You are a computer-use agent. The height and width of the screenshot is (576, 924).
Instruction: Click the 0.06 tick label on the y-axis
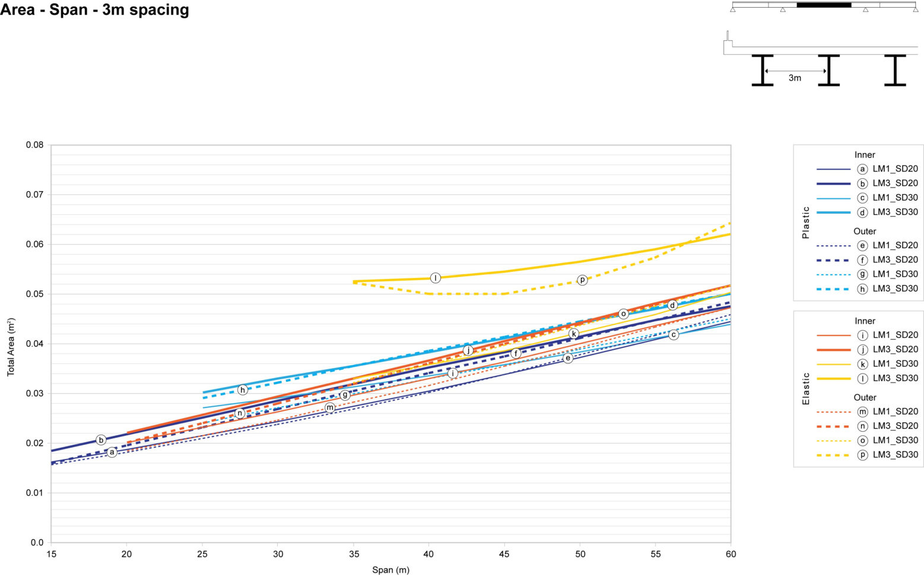pos(35,245)
